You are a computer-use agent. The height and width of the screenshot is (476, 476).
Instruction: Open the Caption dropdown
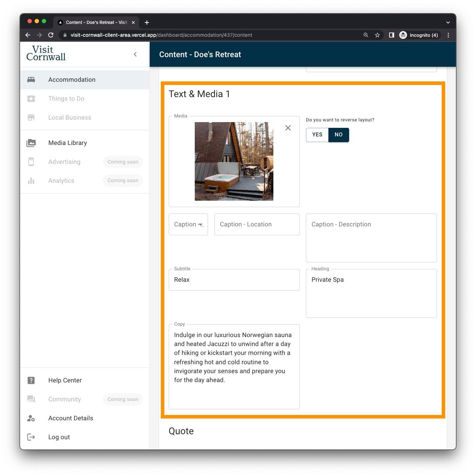[x=188, y=224]
